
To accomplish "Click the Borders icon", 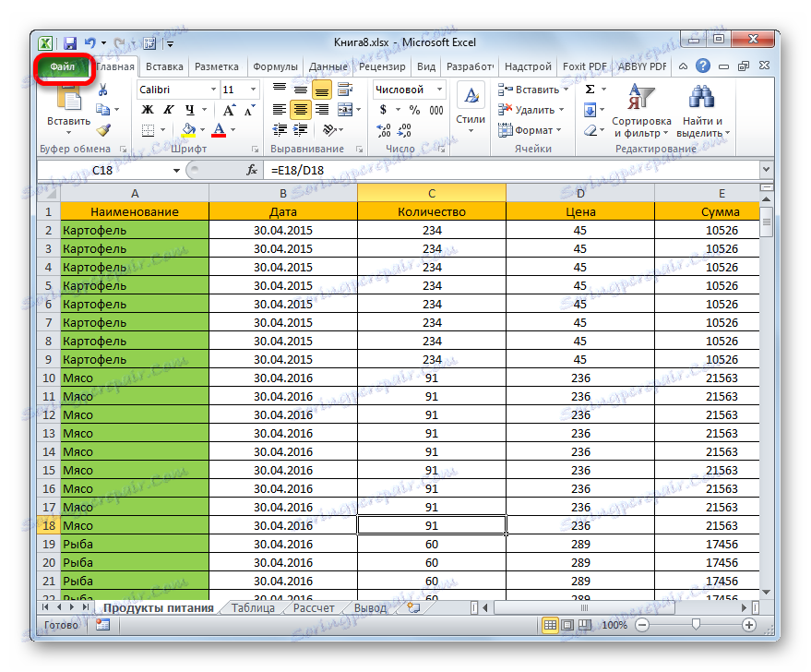I will pos(148,130).
